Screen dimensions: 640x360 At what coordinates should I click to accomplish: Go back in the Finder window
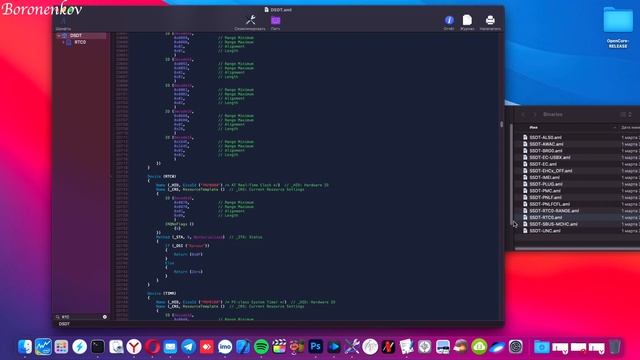point(524,115)
